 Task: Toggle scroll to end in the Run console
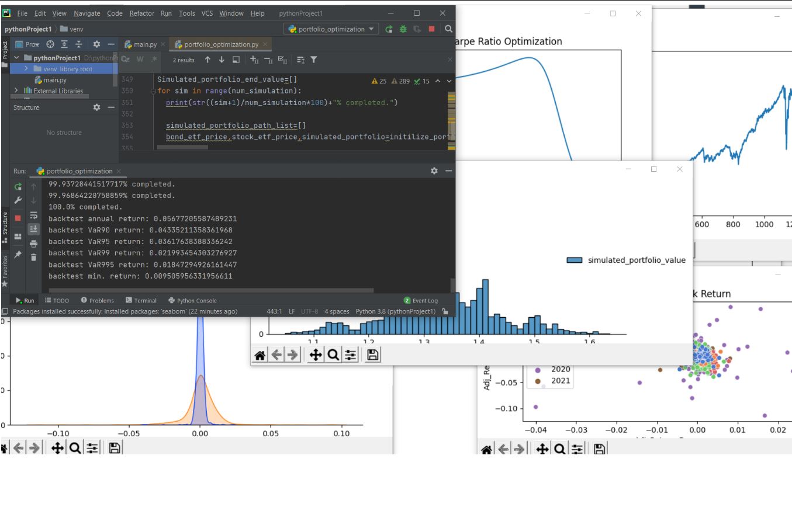tap(33, 230)
